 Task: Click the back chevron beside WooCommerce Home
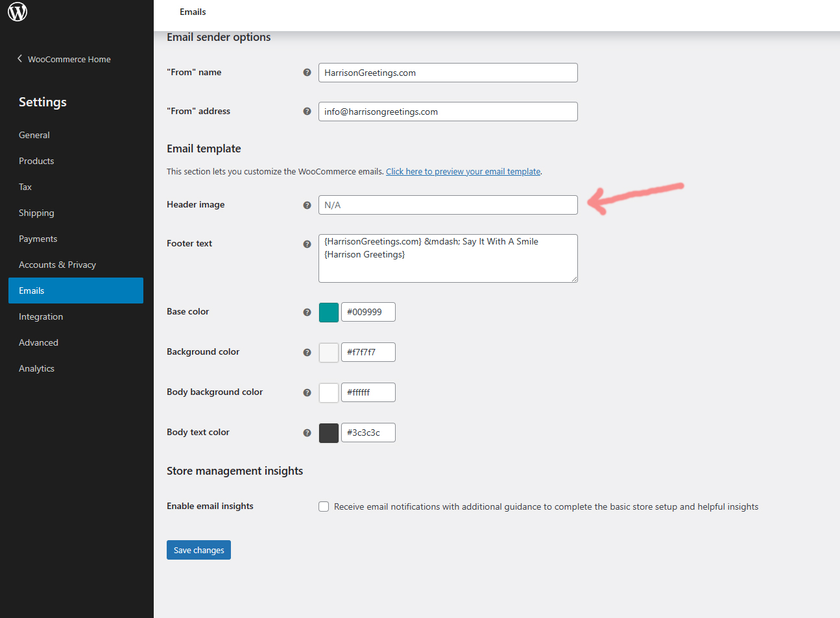click(x=19, y=58)
